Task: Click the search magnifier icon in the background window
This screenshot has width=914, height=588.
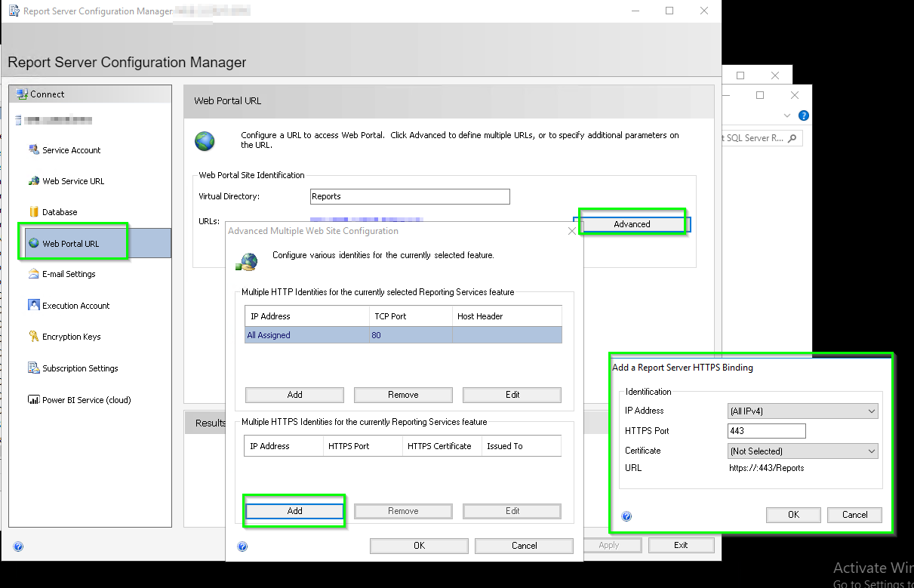Action: pyautogui.click(x=792, y=139)
